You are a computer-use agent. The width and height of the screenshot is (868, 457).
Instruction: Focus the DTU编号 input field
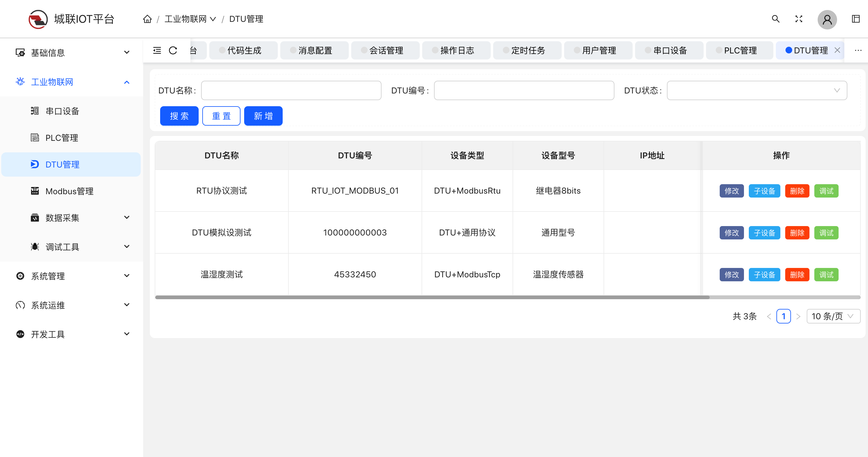(524, 90)
